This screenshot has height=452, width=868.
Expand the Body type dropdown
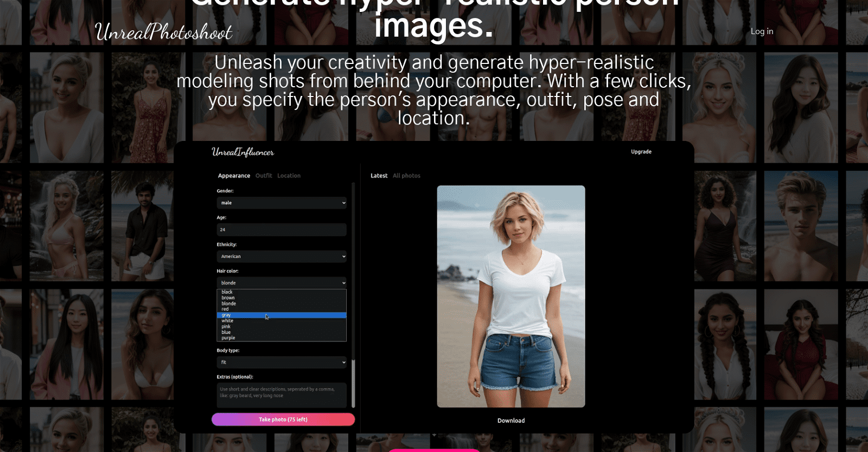(281, 362)
